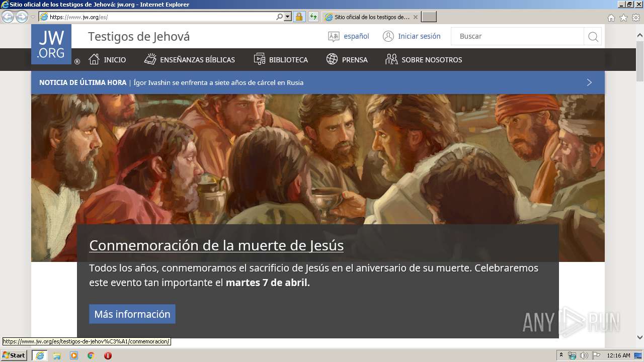The height and width of the screenshot is (362, 644).
Task: Click the address bar URL field
Action: coord(162,17)
